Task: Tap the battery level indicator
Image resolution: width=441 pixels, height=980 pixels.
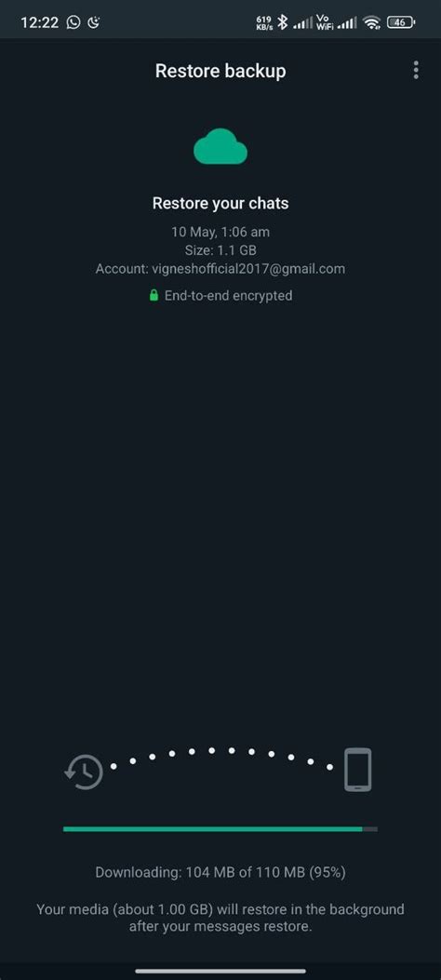Action: 401,22
